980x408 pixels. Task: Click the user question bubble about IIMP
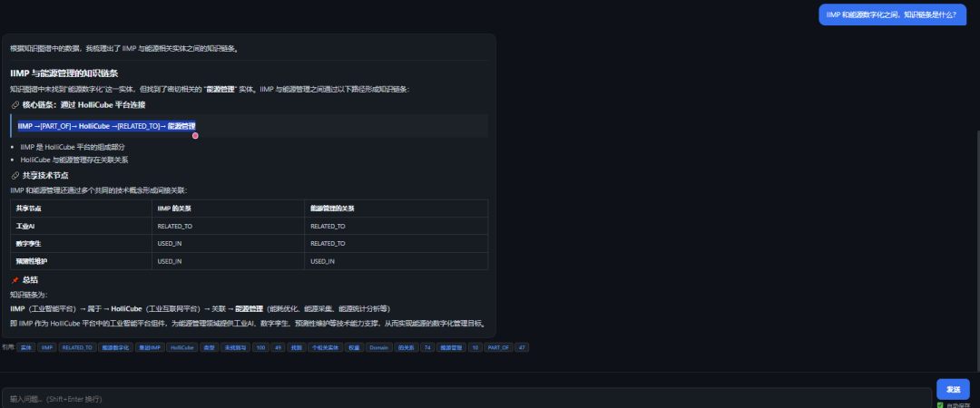pos(893,15)
